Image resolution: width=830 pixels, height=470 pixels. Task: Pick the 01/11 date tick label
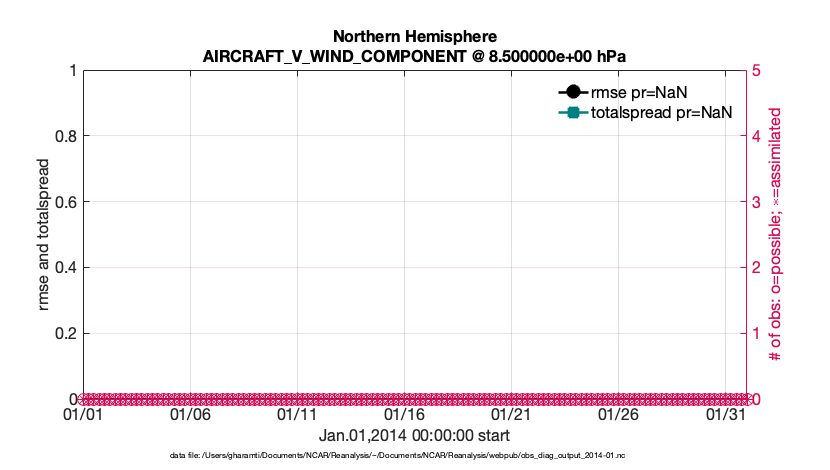[x=297, y=416]
